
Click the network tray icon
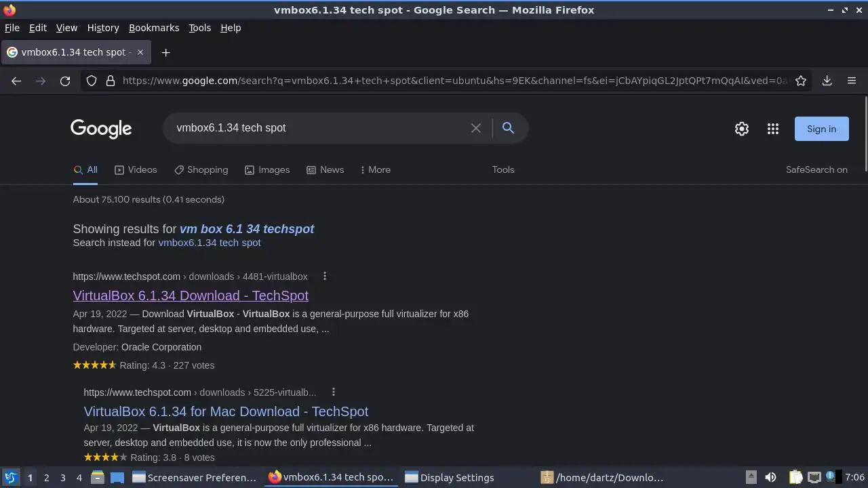click(814, 477)
